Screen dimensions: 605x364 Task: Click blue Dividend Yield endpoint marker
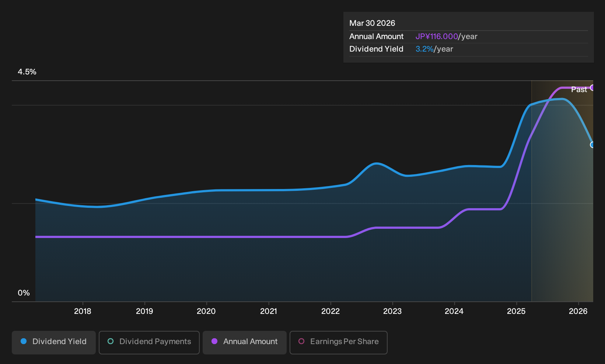592,145
